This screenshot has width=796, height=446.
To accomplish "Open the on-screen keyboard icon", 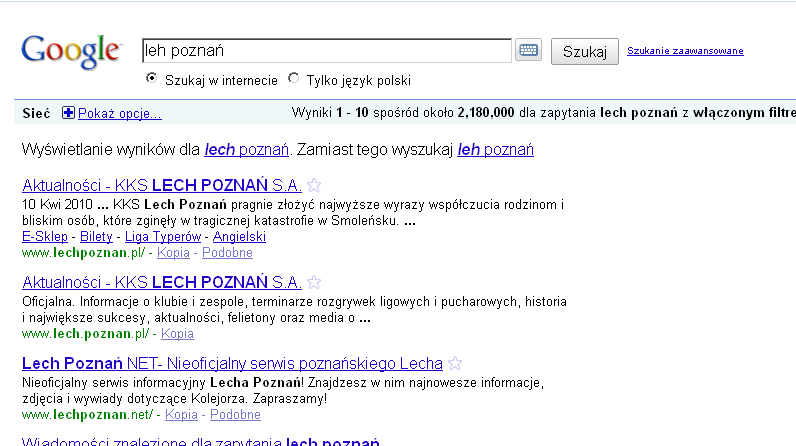I will pyautogui.click(x=528, y=50).
